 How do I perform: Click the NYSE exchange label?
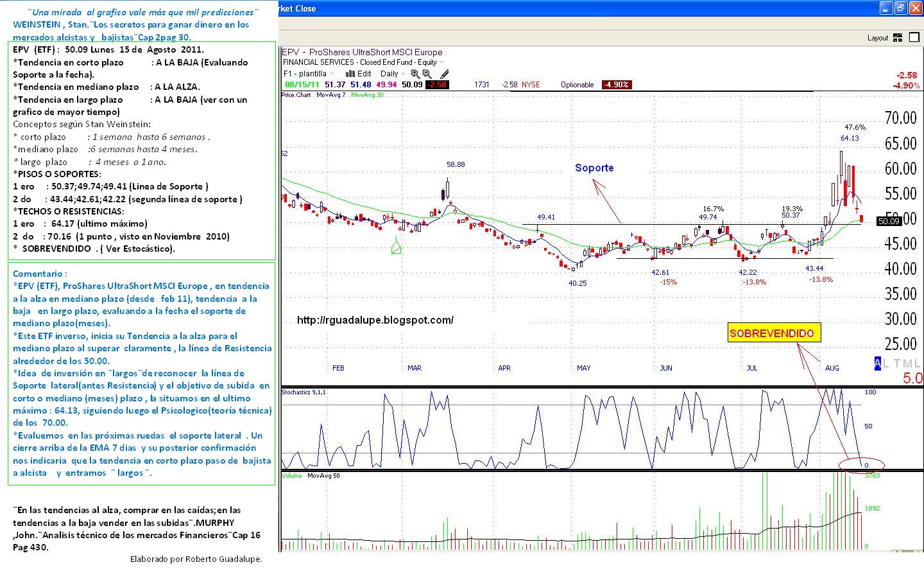point(531,85)
